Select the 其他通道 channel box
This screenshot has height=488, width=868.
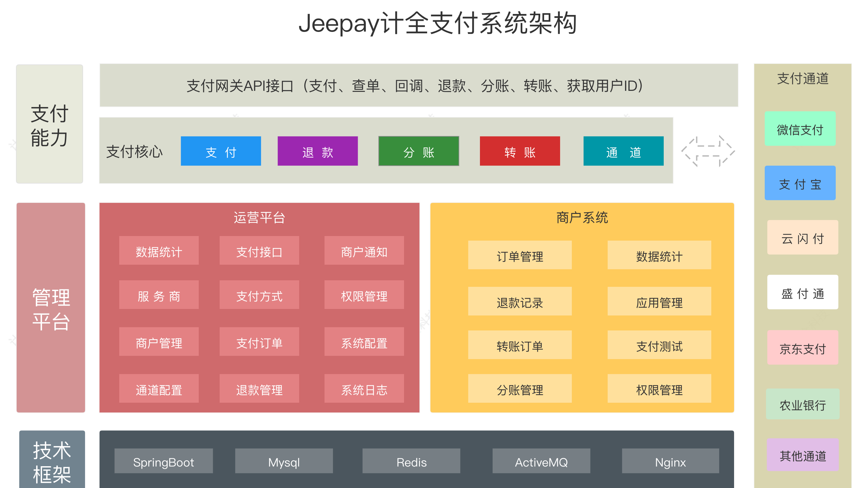click(803, 455)
